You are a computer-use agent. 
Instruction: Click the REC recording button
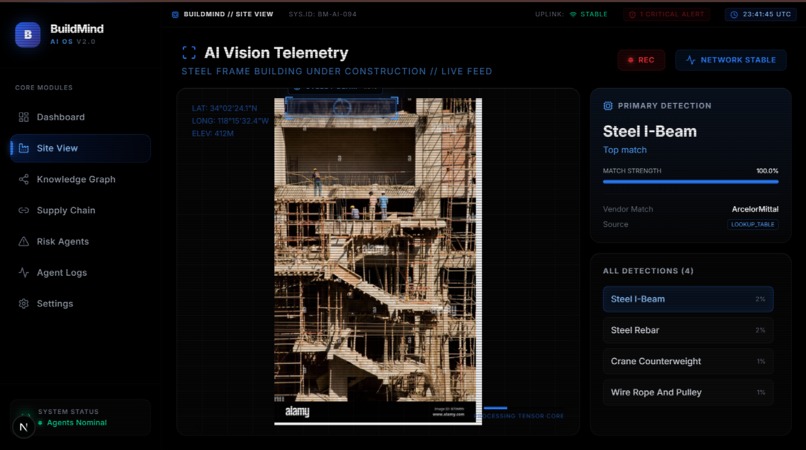(641, 60)
